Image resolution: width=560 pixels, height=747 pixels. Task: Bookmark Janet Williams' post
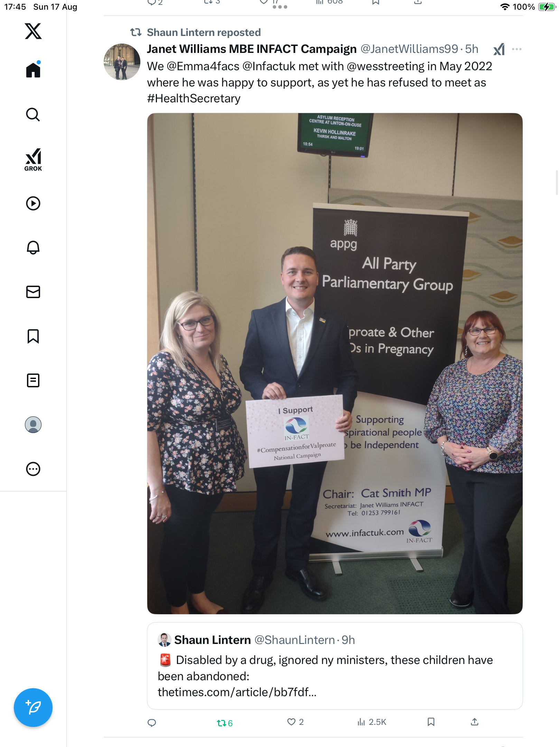(431, 722)
